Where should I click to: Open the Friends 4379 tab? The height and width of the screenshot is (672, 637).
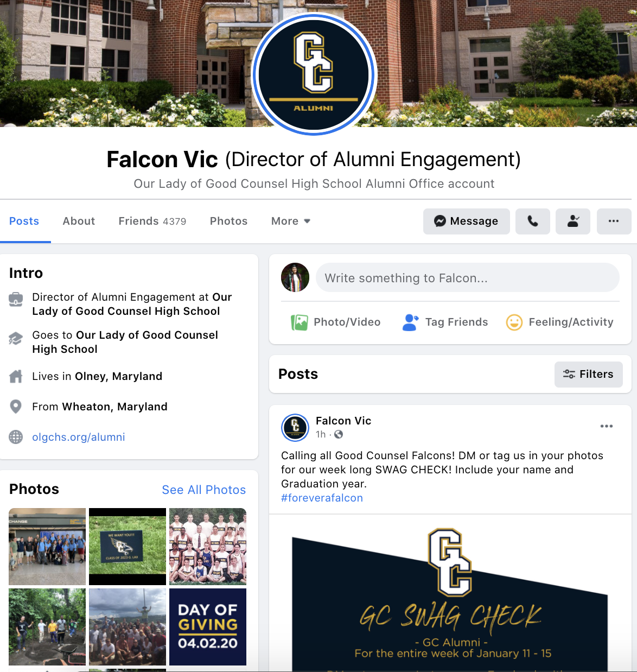(x=152, y=221)
